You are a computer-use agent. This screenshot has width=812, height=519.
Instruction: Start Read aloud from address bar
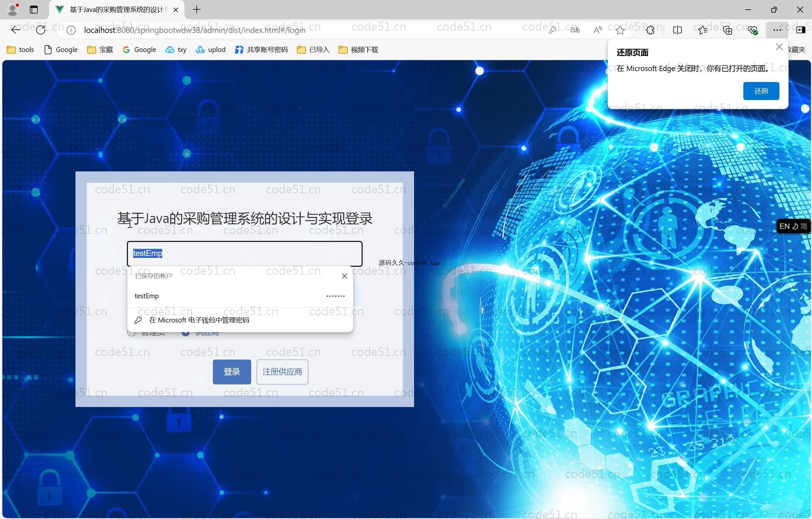point(598,30)
